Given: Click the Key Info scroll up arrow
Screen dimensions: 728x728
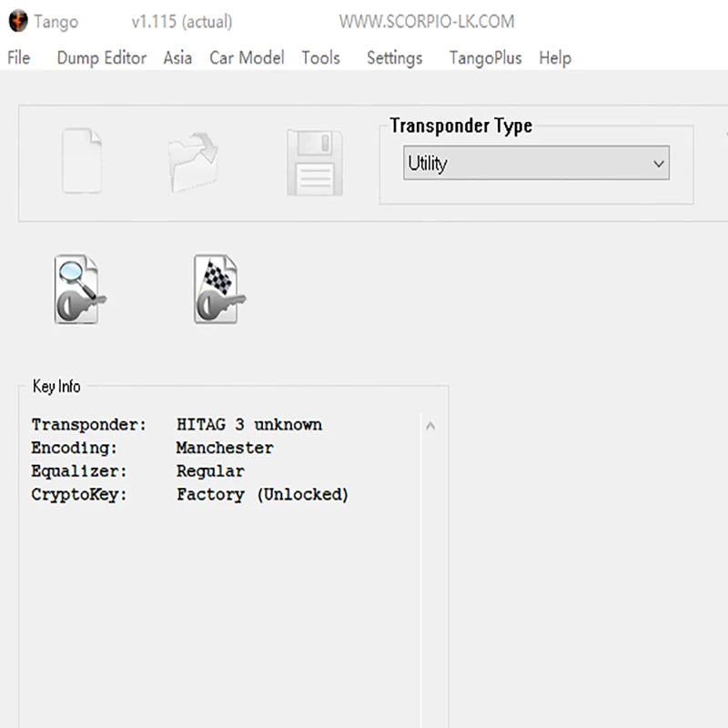Looking at the screenshot, I should pyautogui.click(x=430, y=425).
